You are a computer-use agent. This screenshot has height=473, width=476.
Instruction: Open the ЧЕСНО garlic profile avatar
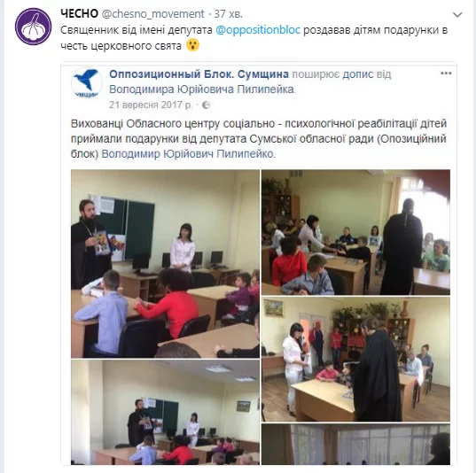34,27
